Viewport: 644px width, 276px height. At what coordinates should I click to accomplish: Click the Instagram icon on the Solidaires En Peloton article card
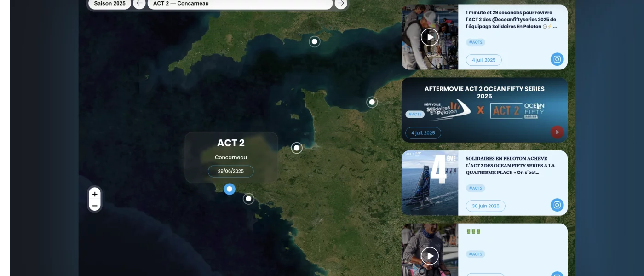(557, 205)
